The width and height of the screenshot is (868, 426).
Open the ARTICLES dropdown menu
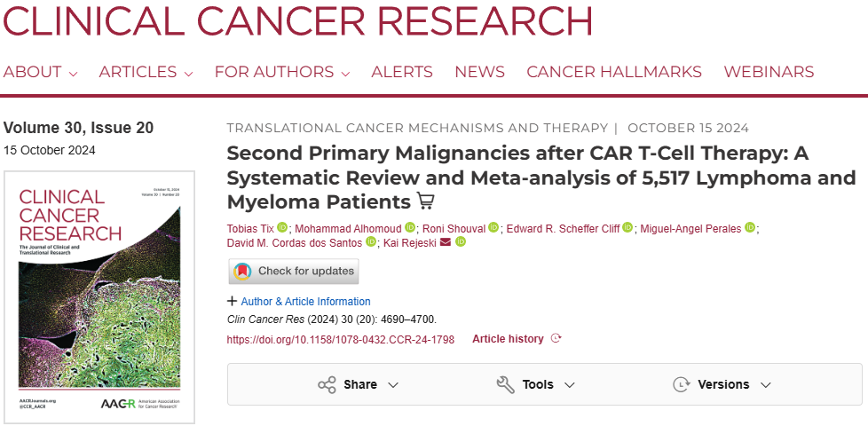tap(146, 73)
